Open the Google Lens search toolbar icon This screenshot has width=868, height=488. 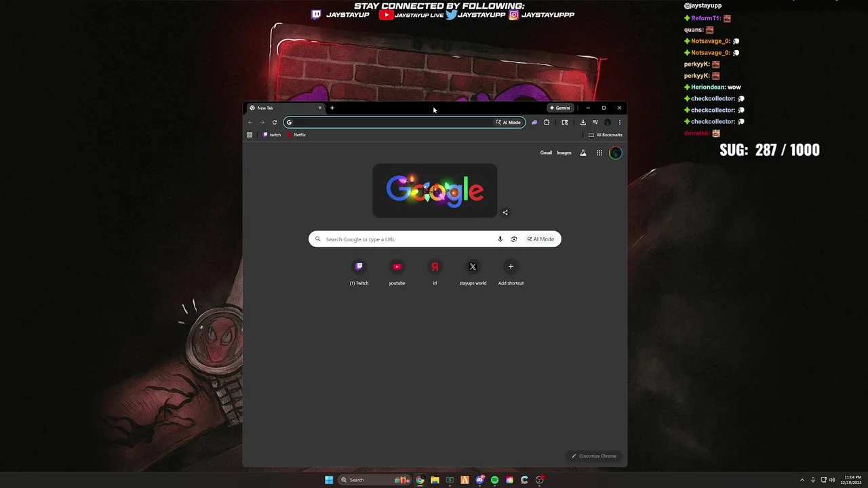[565, 123]
